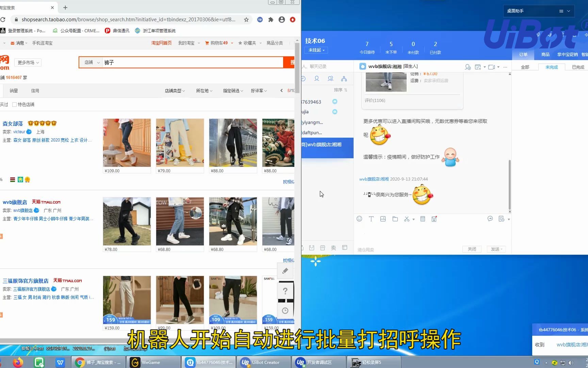Open the Firefox taskbar icon

pos(18,362)
